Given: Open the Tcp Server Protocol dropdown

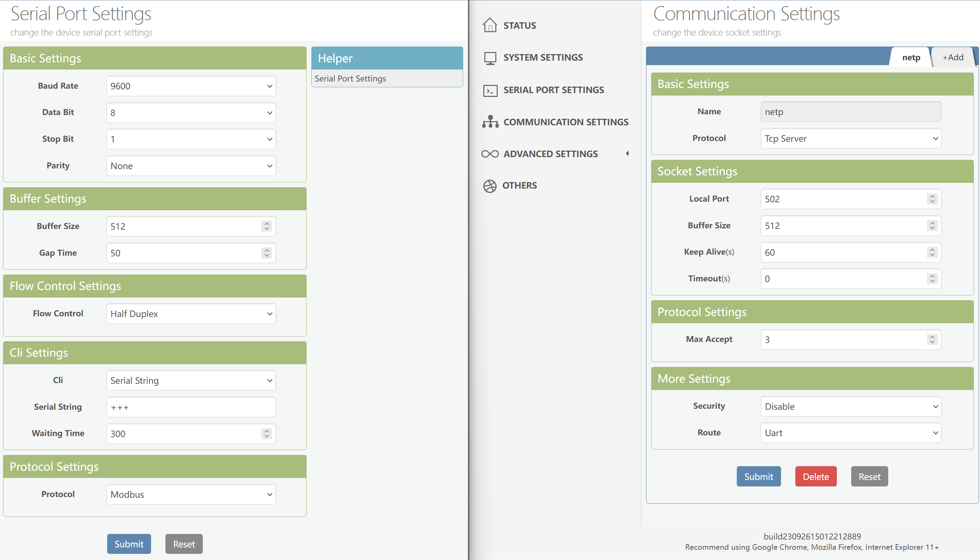Looking at the screenshot, I should 850,139.
